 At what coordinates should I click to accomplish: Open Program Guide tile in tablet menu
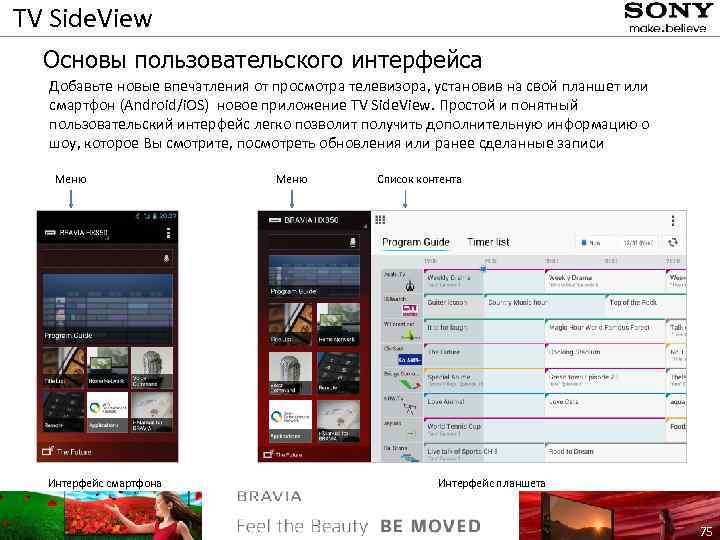315,276
